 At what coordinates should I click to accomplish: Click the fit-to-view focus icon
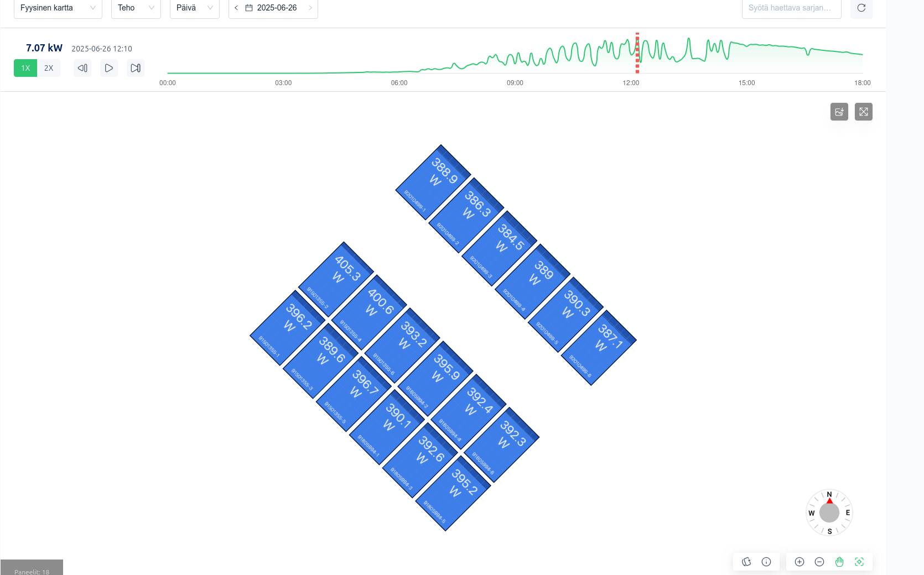pos(859,562)
